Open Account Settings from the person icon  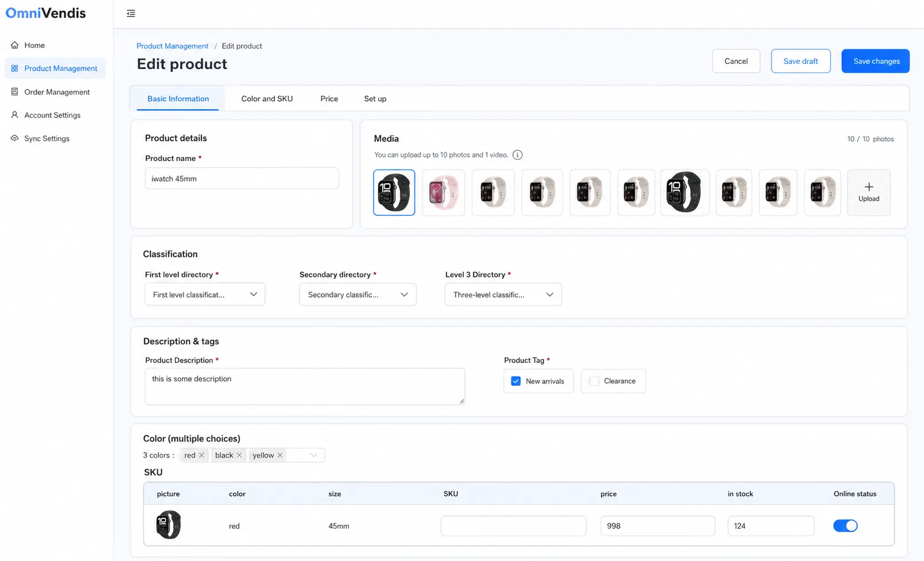click(15, 115)
